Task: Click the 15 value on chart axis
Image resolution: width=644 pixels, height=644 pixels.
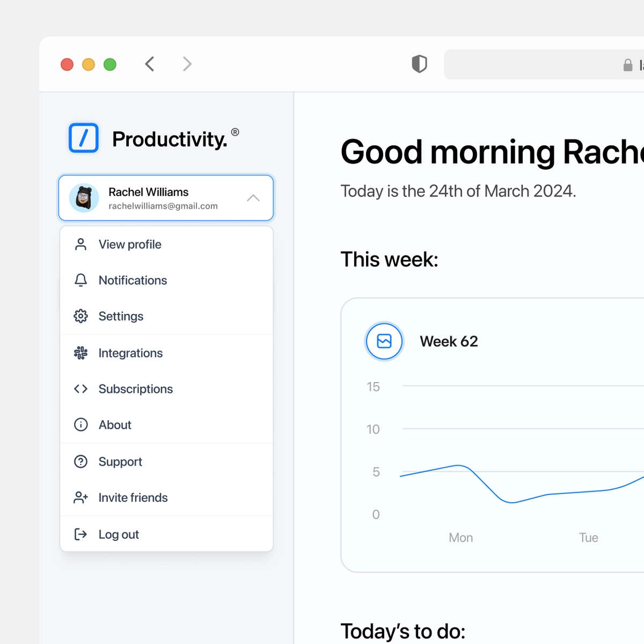Action: pyautogui.click(x=373, y=387)
